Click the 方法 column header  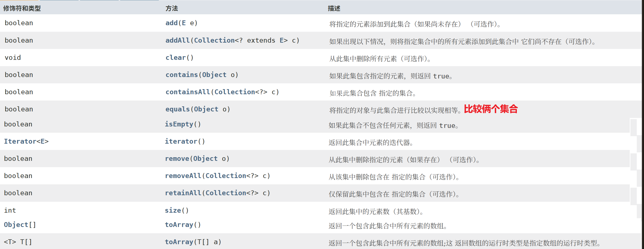point(171,8)
